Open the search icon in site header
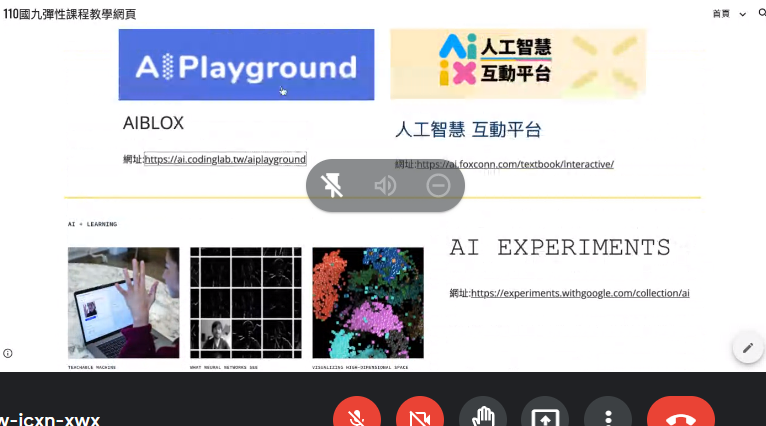 click(762, 13)
